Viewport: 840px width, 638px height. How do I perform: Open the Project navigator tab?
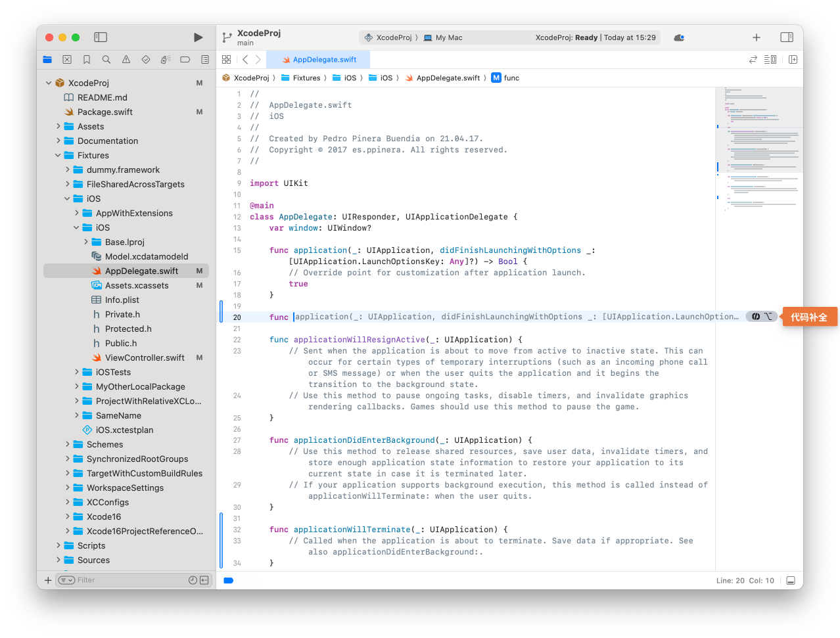[47, 59]
